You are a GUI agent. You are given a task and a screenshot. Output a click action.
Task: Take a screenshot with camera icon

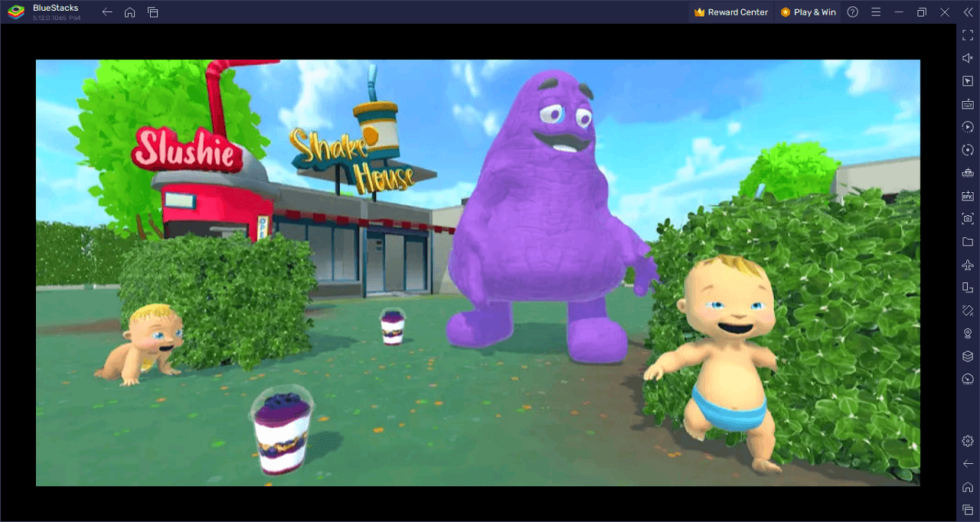(968, 219)
